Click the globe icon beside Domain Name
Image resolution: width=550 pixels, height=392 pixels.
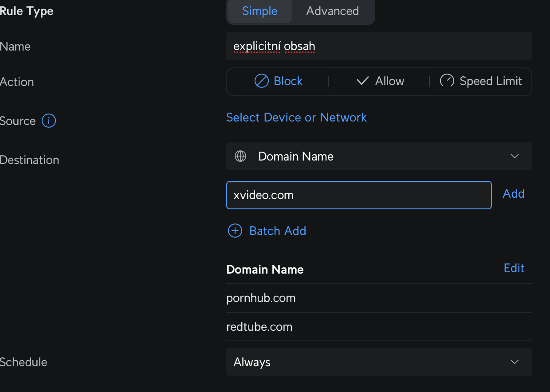point(240,156)
